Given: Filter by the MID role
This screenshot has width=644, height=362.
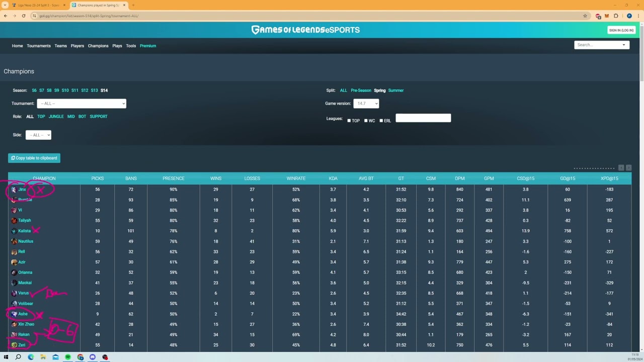Looking at the screenshot, I should coord(71,117).
